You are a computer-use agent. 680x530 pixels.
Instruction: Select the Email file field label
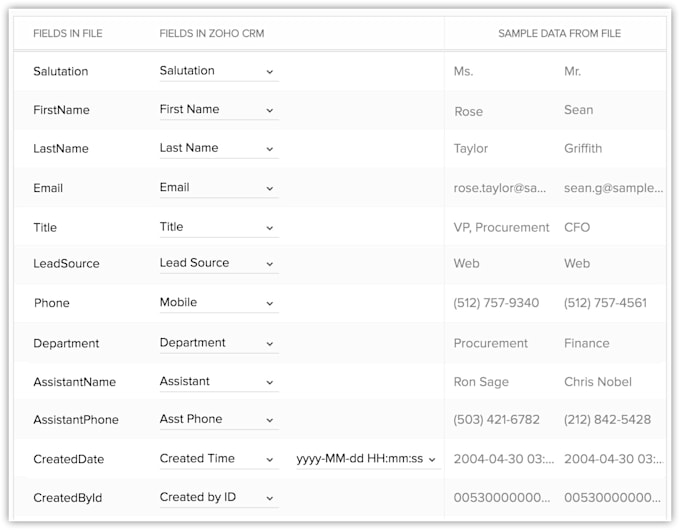click(48, 188)
